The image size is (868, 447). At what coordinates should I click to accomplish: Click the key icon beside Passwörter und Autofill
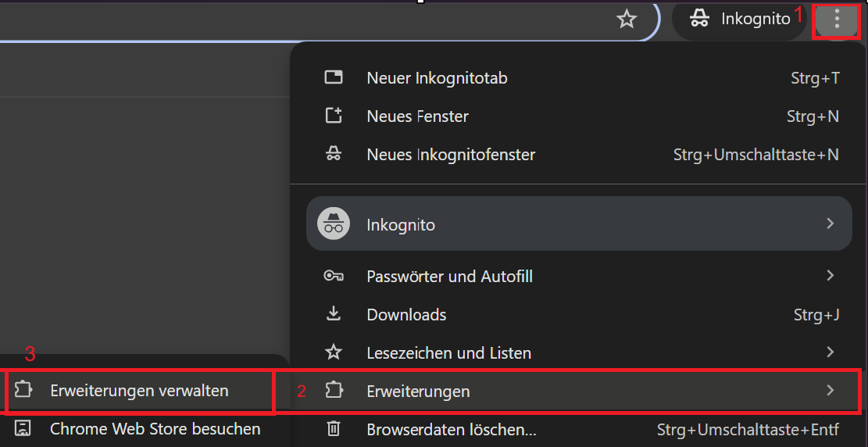click(334, 276)
